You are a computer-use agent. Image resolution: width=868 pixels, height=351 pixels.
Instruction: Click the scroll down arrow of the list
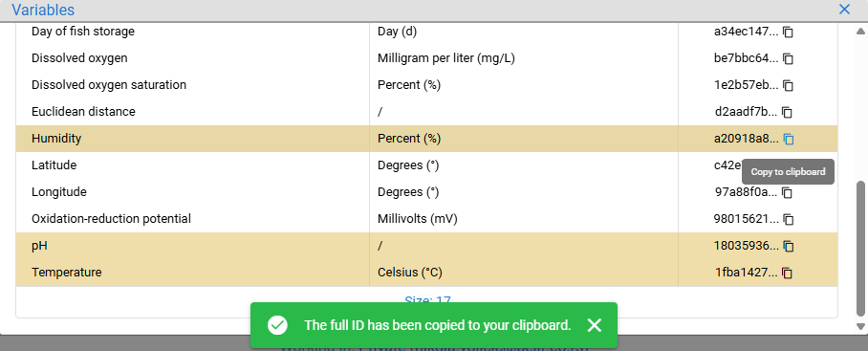tap(860, 326)
